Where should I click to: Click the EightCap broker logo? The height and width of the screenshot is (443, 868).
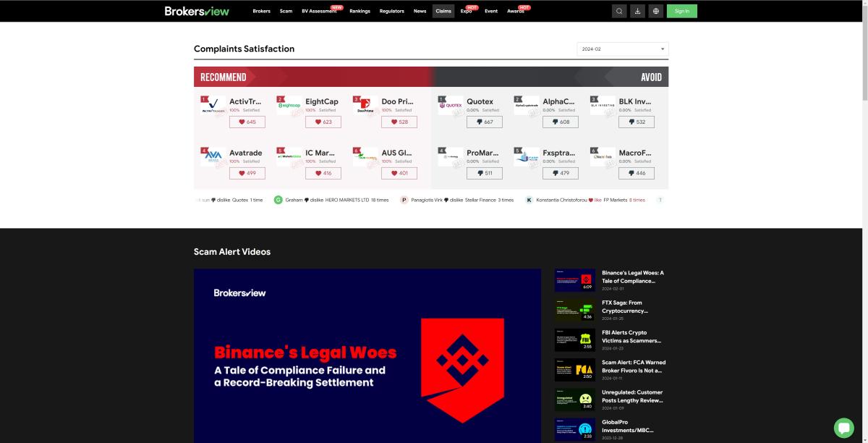289,106
